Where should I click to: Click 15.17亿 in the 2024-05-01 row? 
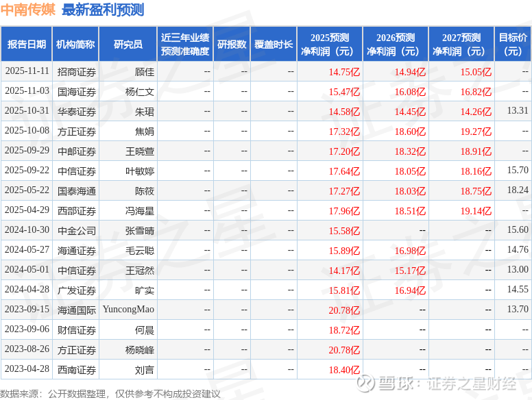tap(410, 271)
